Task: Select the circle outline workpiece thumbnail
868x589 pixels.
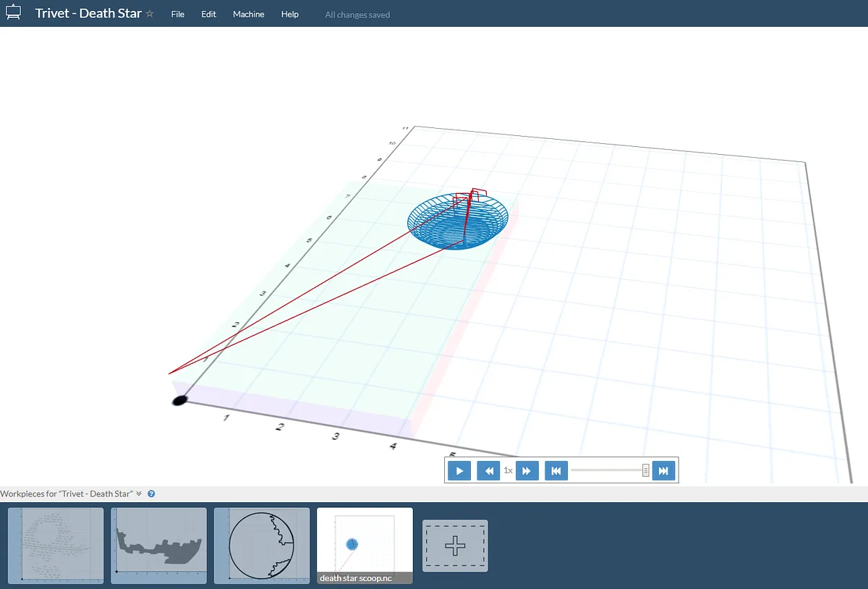Action: point(262,545)
